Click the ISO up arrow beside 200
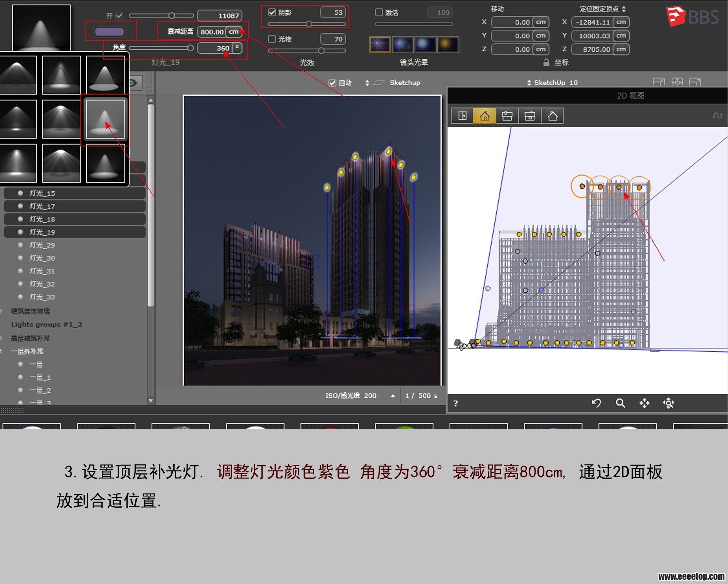Viewport: 728px width, 584px height. 393,395
